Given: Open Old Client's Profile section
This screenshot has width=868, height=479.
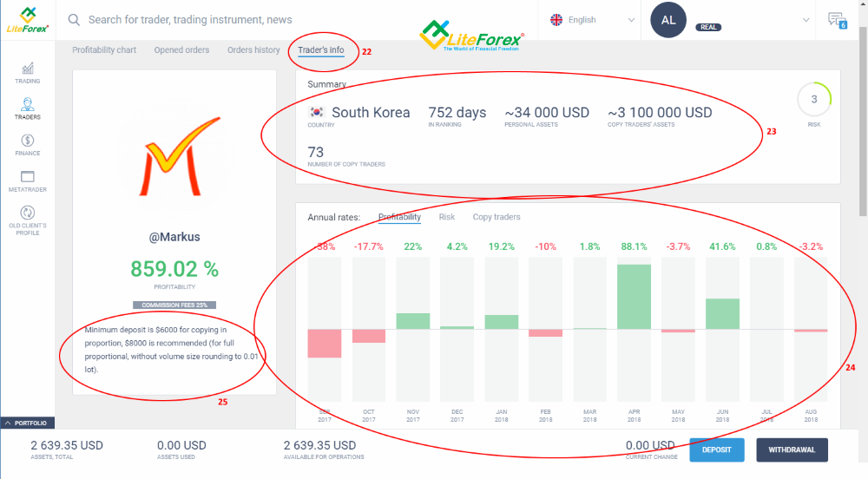Looking at the screenshot, I should pos(27,220).
